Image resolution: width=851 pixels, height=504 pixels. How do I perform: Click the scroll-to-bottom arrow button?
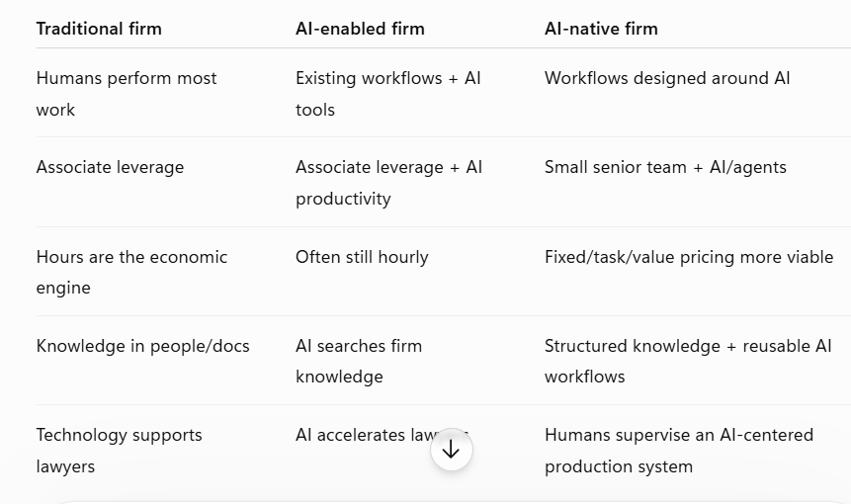click(452, 450)
